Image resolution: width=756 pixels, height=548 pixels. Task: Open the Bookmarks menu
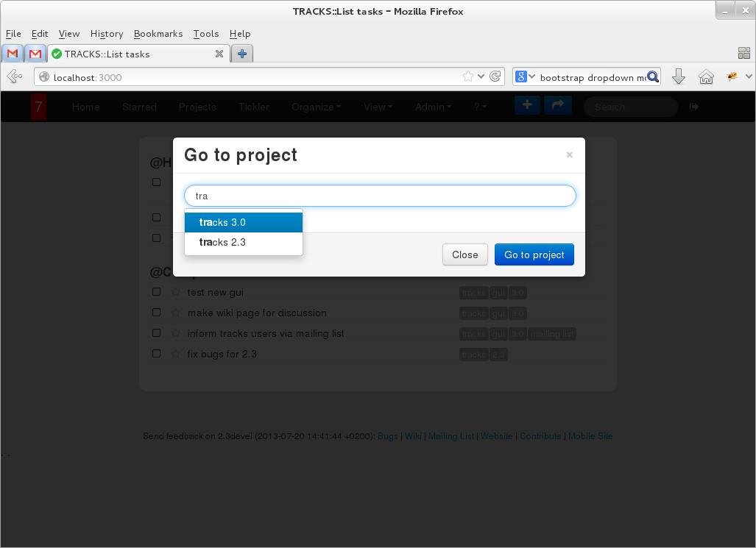pos(158,34)
